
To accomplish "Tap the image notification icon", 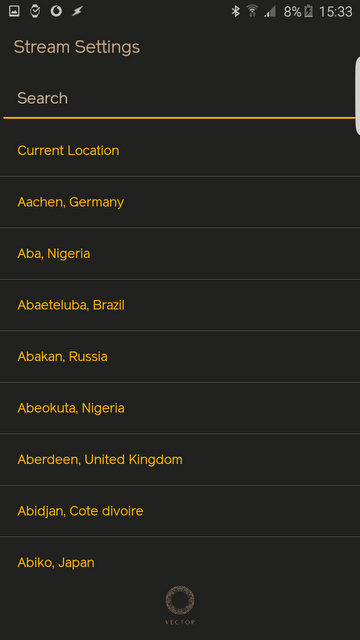I will (x=14, y=11).
